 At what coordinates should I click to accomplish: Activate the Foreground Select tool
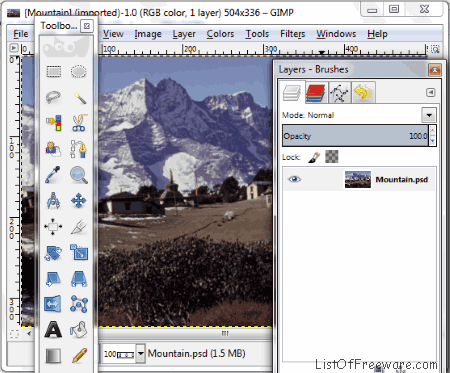53,149
